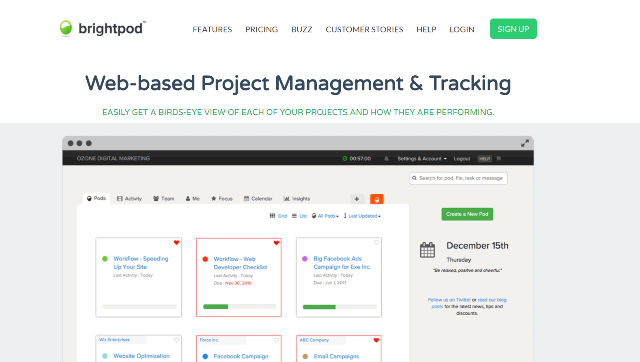Open the FEATURES menu item
640x362 pixels.
coord(212,29)
